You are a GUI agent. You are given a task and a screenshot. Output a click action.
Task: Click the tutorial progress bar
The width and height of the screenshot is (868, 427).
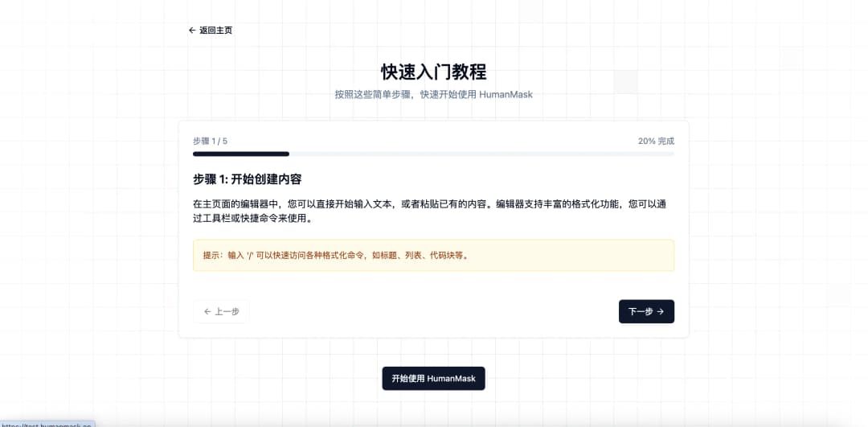[x=433, y=154]
